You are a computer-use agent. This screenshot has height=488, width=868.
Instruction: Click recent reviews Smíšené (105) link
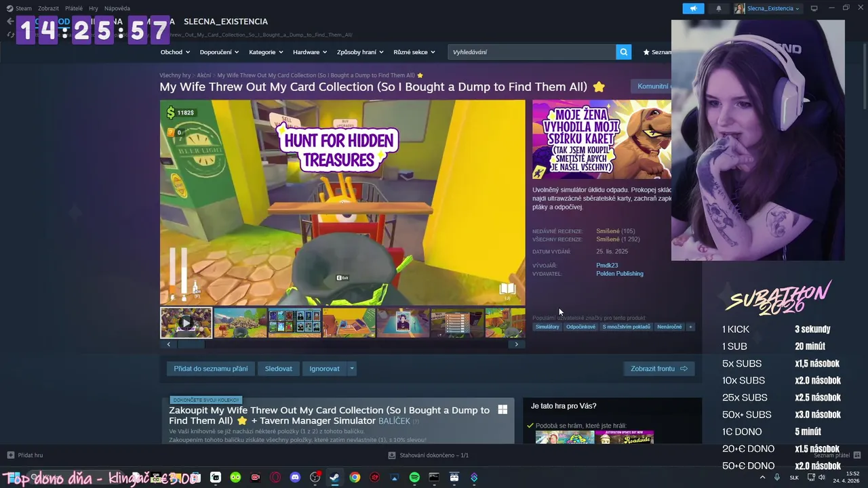coord(615,231)
